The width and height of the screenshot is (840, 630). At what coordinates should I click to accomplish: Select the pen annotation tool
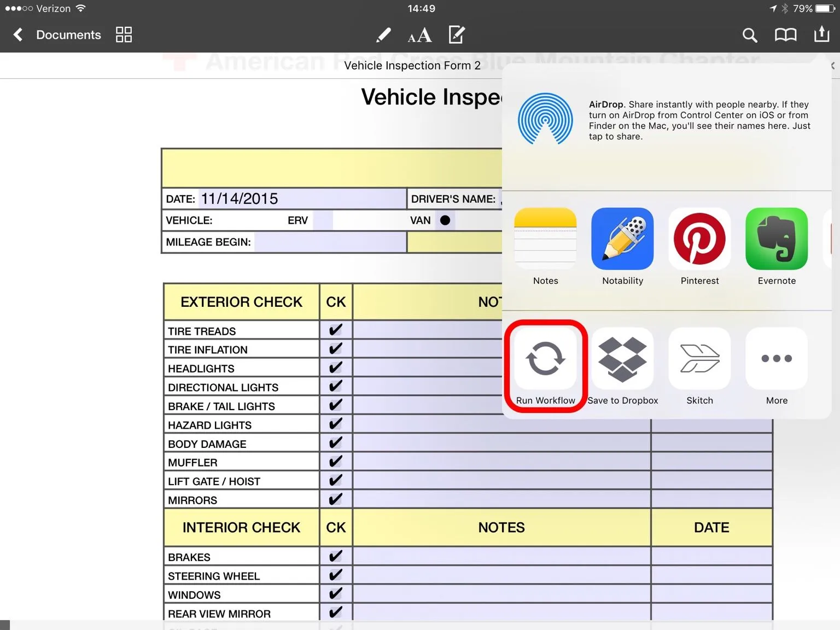click(383, 36)
